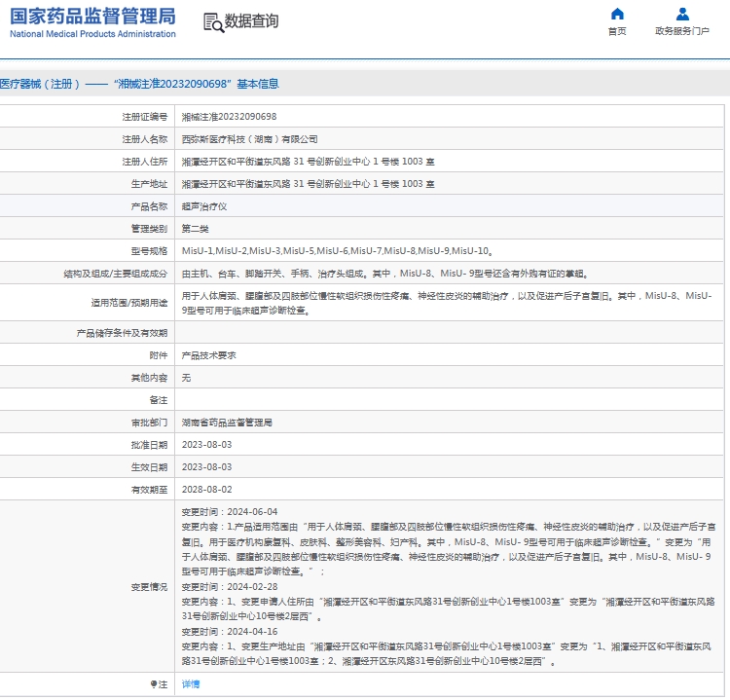Click the structure description 由主机、台车 text
Viewport: 730px width, 700px height.
pos(384,274)
